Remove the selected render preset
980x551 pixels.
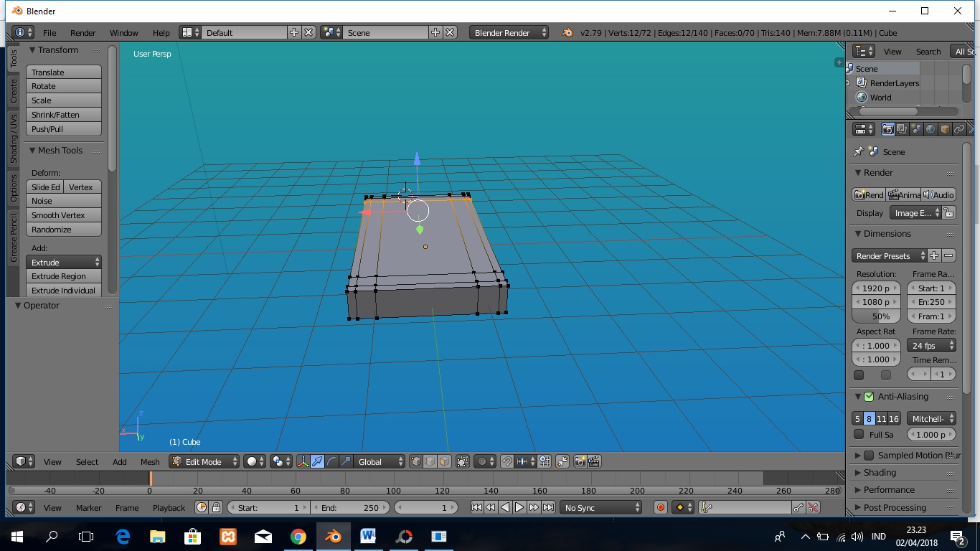[x=948, y=255]
